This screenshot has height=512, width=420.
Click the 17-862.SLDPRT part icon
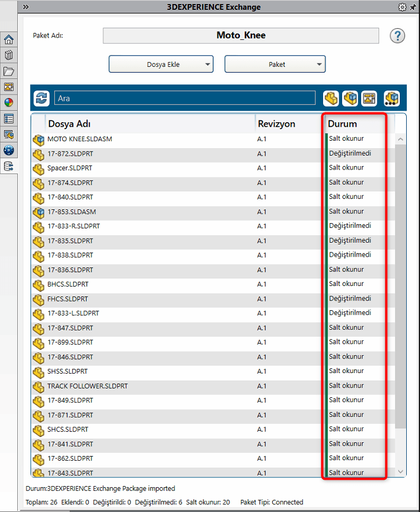[x=39, y=460]
